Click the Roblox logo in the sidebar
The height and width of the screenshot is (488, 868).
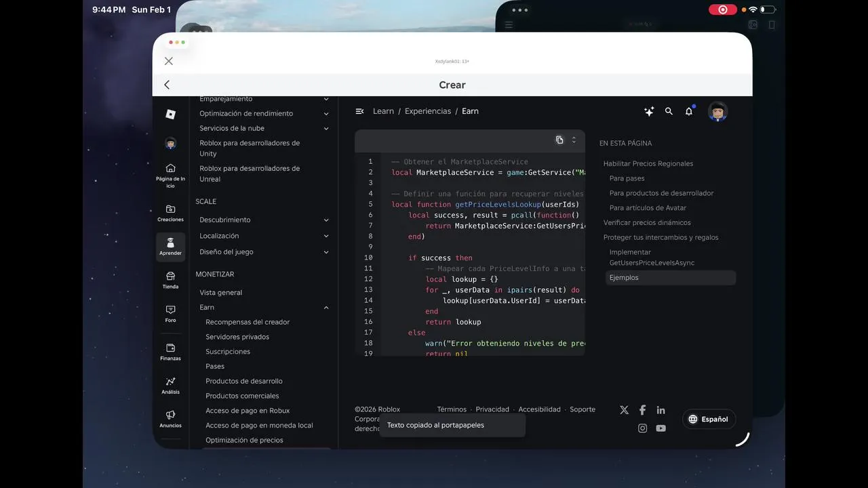[170, 114]
